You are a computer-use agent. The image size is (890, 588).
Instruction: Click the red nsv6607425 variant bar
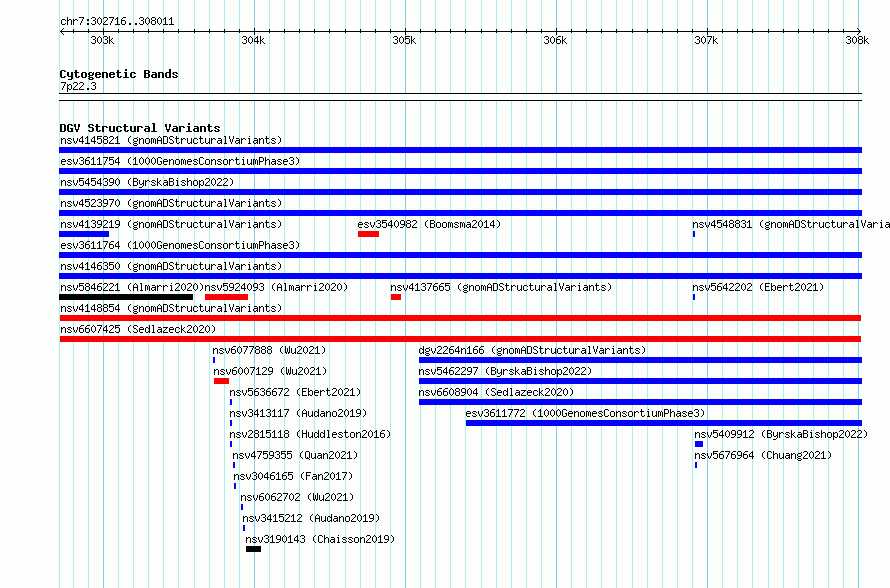(x=460, y=339)
